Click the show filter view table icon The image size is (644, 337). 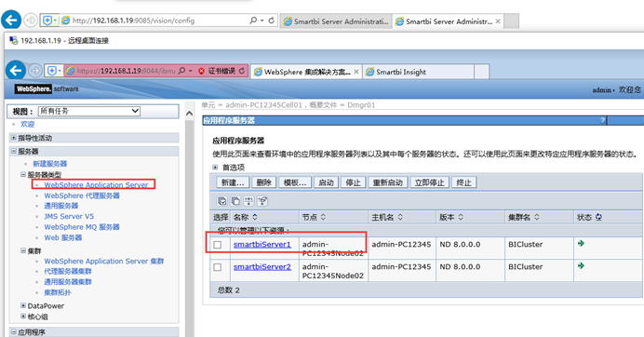pos(248,200)
